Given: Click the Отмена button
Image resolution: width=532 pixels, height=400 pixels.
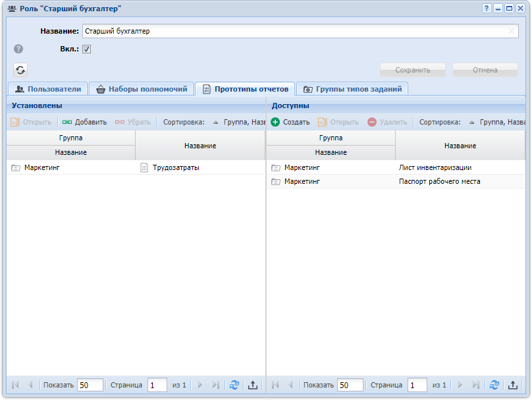Looking at the screenshot, I should (485, 70).
